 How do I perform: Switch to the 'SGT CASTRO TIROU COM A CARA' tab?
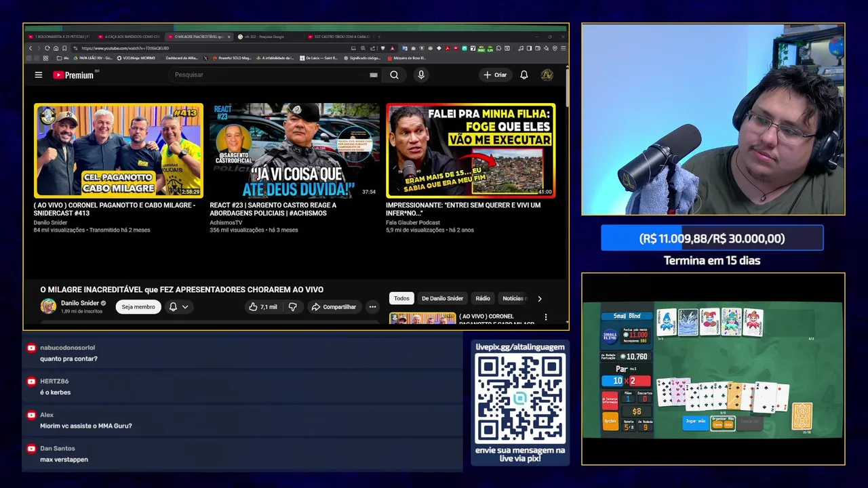[x=338, y=37]
